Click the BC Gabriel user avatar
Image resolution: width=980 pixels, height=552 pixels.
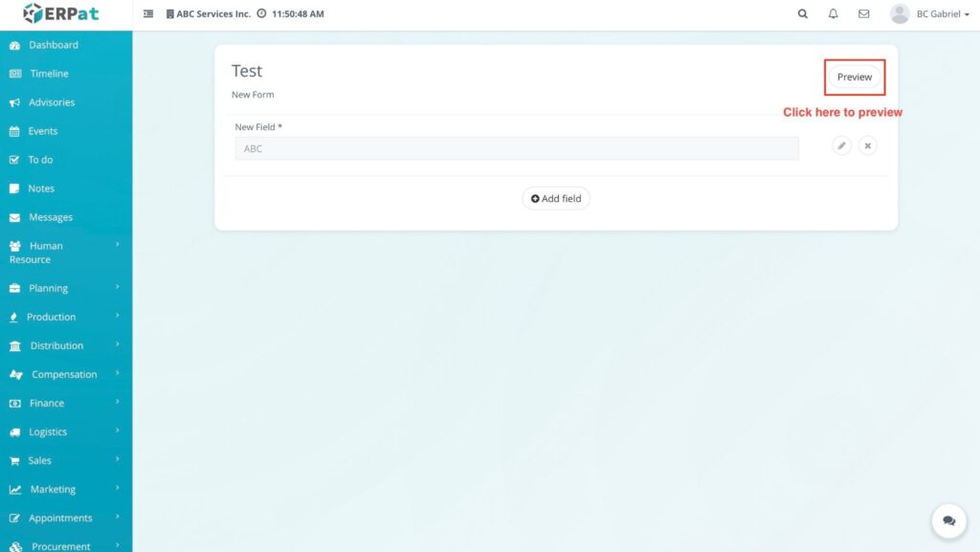(x=900, y=13)
